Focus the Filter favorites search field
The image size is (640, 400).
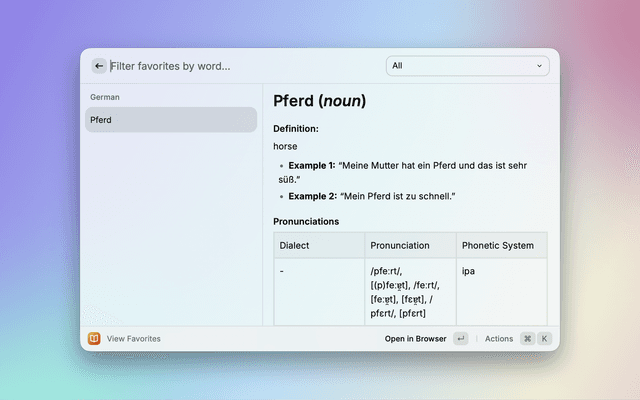click(x=240, y=66)
